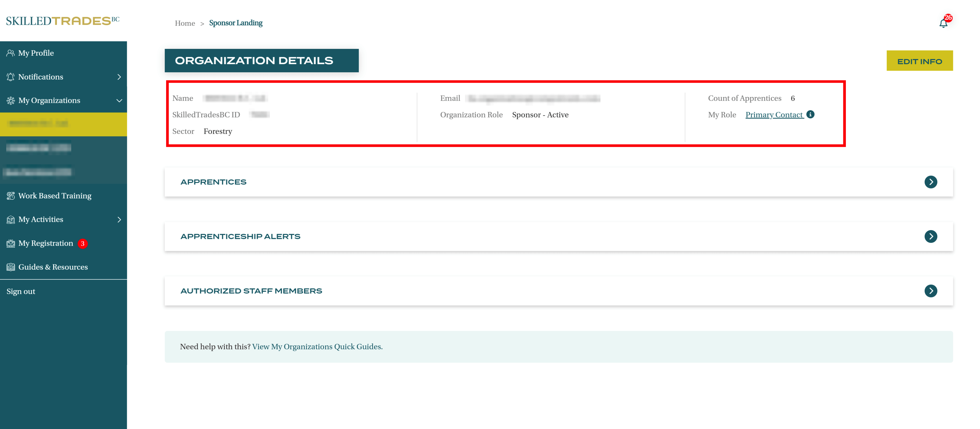The height and width of the screenshot is (429, 980).
Task: Click the My Activities sidebar icon
Action: click(10, 220)
